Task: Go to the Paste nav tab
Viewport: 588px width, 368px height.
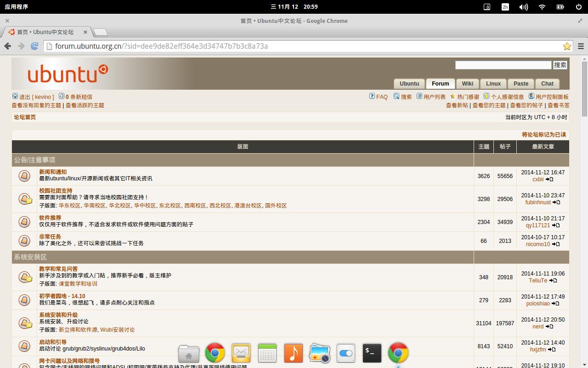Action: [521, 84]
